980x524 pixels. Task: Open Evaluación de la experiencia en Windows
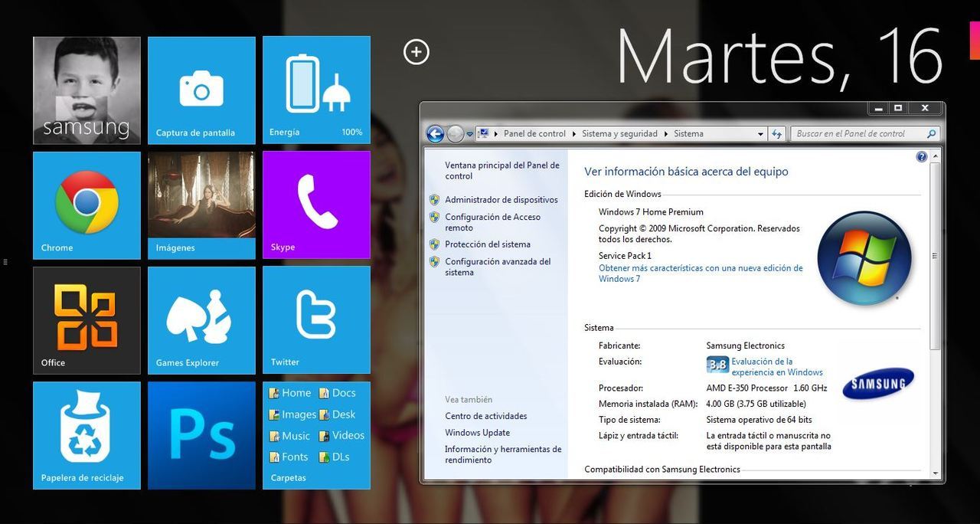[777, 367]
